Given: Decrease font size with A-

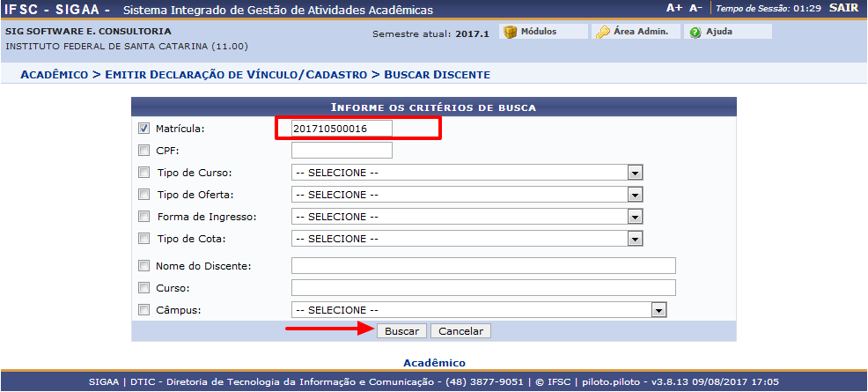Looking at the screenshot, I should (x=695, y=8).
